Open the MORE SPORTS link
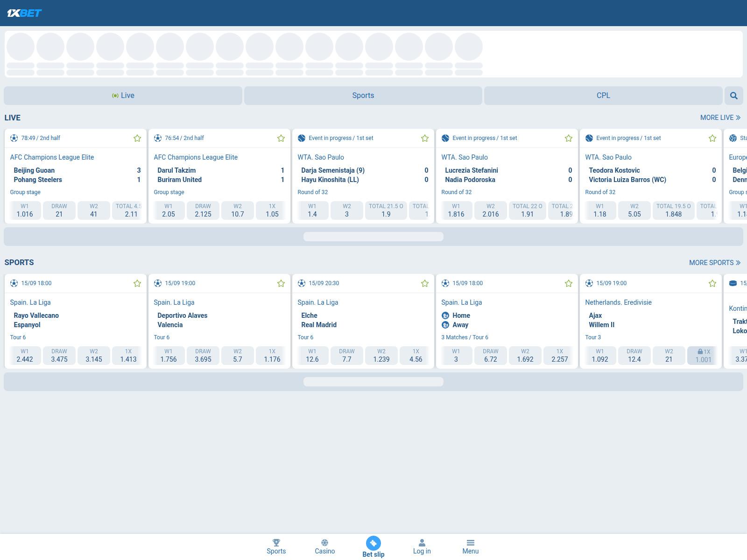 pyautogui.click(x=715, y=263)
